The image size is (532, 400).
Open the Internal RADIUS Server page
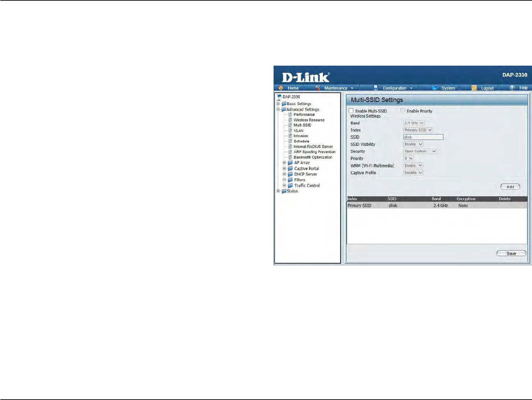[313, 146]
